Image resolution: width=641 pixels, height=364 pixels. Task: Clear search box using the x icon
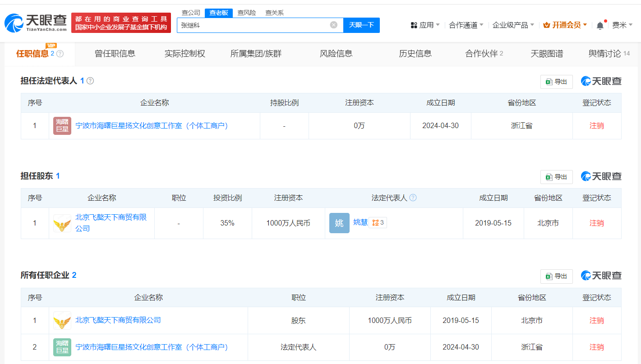tap(333, 25)
